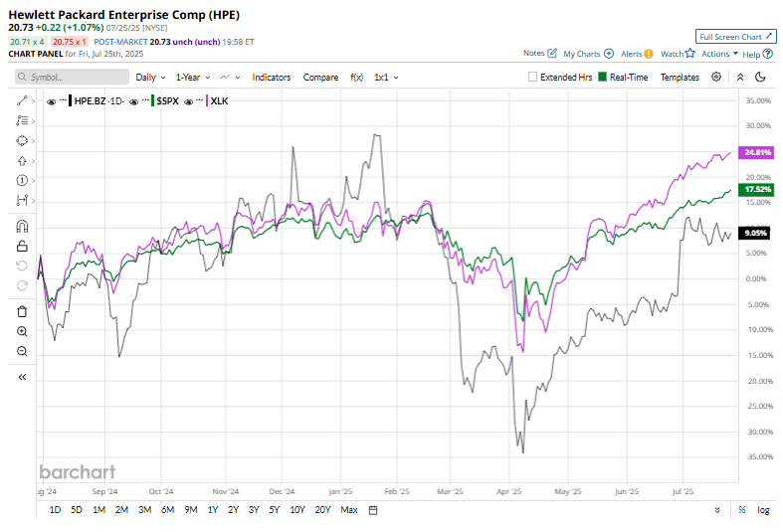Open the Actions dropdown
783x532 pixels.
(x=719, y=54)
